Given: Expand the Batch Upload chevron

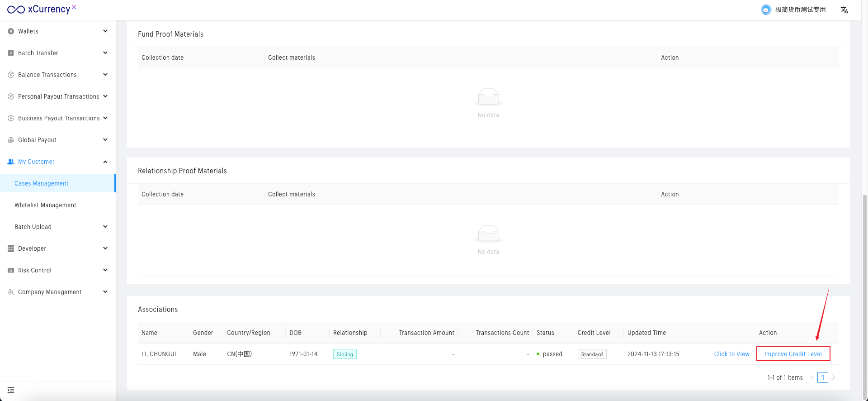Looking at the screenshot, I should (105, 227).
